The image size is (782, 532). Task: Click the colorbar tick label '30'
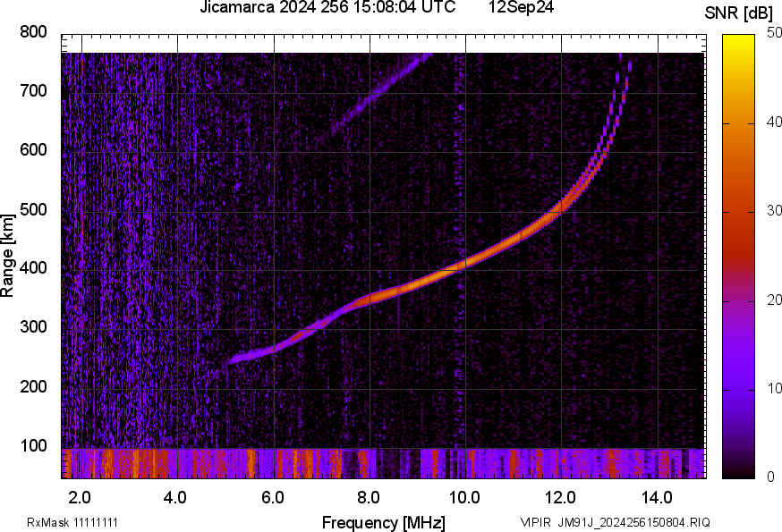[x=774, y=211]
